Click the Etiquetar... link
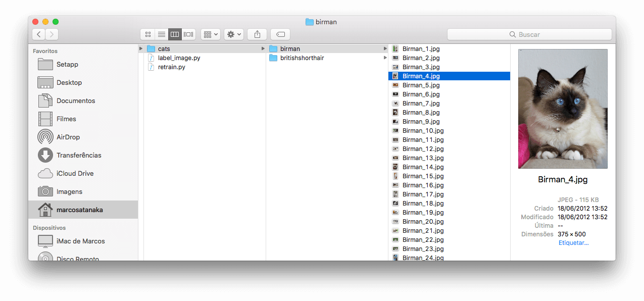The image size is (644, 301). click(573, 243)
